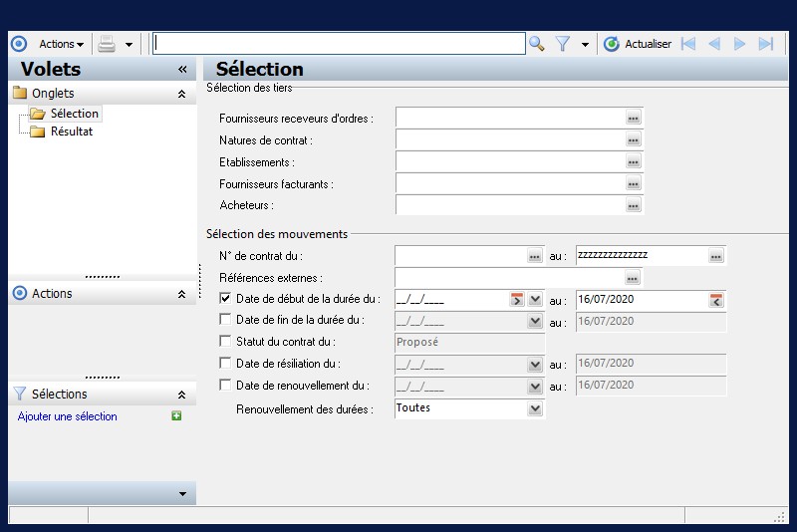
Task: Uncheck Date de début de la durée
Action: 225,298
